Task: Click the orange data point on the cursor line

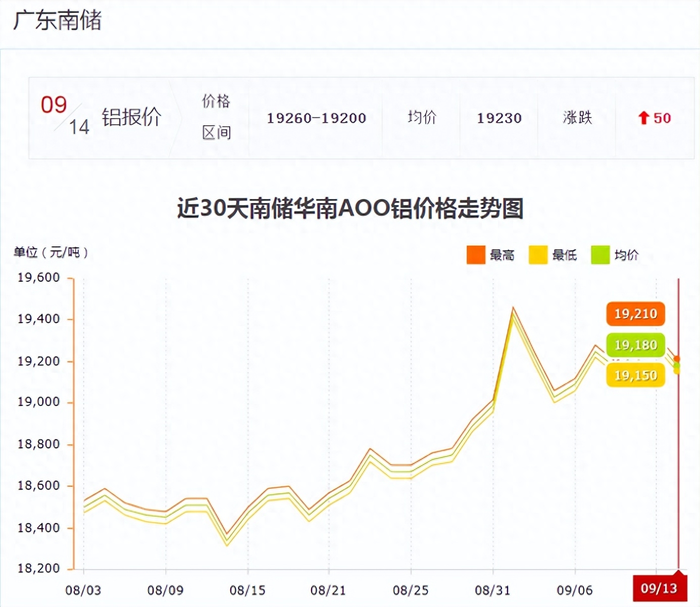Action: [677, 359]
